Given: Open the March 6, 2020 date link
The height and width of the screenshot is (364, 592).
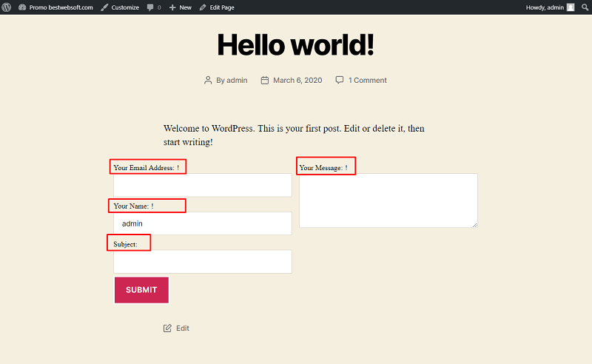Looking at the screenshot, I should click(297, 80).
